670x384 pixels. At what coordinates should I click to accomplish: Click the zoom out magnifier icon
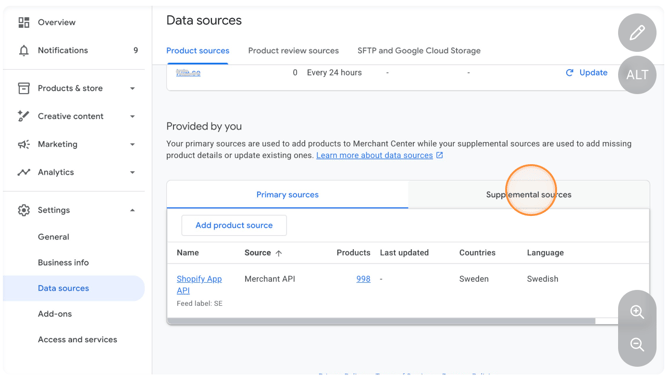click(x=637, y=344)
